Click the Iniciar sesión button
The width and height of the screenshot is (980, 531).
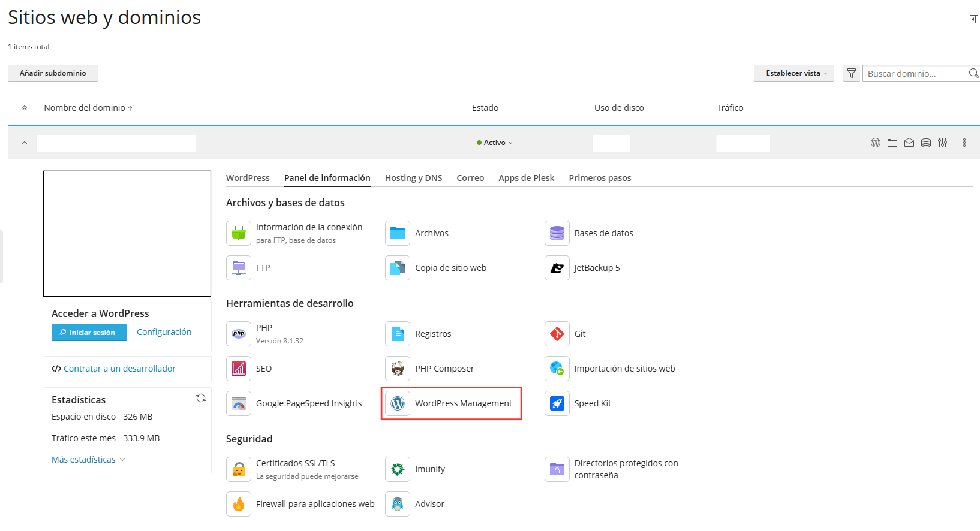coord(89,333)
